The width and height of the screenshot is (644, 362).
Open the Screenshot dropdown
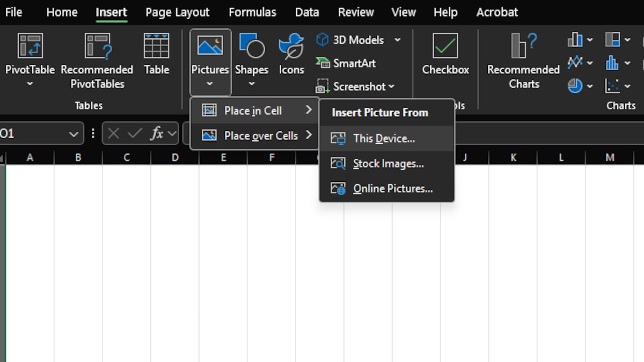pyautogui.click(x=355, y=86)
